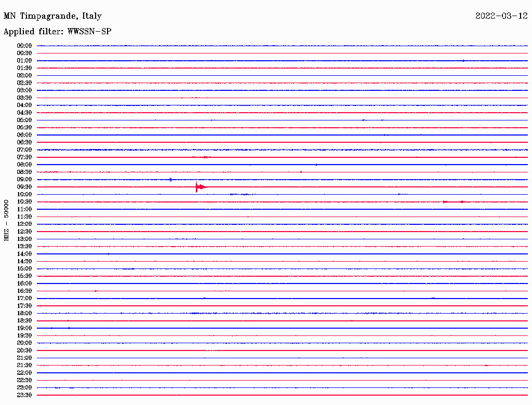Image resolution: width=532 pixels, height=405 pixels.
Task: Select the 13:30 time label
Action: coord(24,247)
